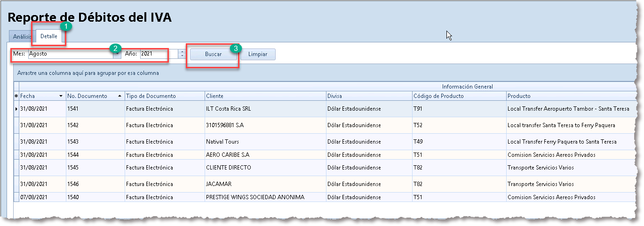This screenshot has height=226, width=644.
Task: Click product code T49 cell
Action: coord(459,142)
